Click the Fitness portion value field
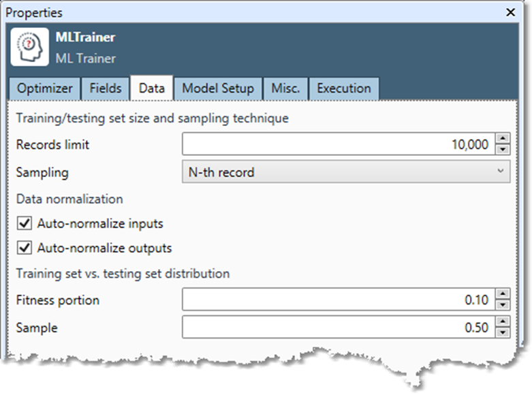532x395 pixels. point(337,300)
